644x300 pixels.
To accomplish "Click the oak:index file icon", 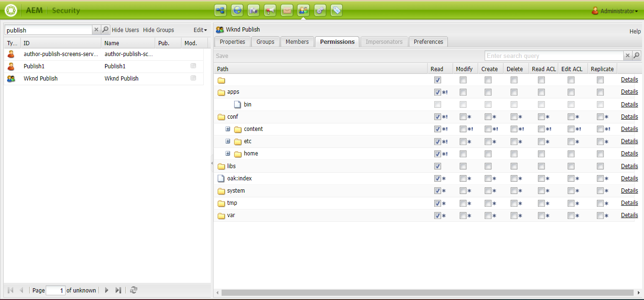I will pyautogui.click(x=221, y=178).
